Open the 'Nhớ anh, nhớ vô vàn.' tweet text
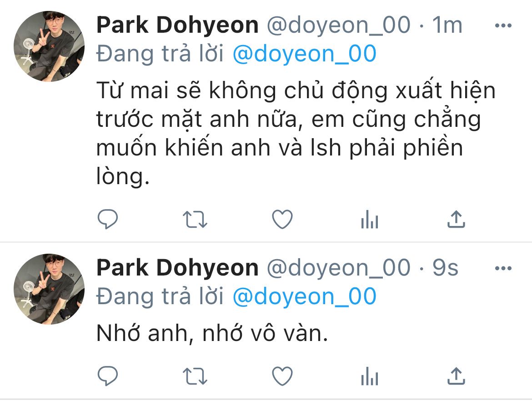Viewport: 532px width, 406px height. (212, 333)
